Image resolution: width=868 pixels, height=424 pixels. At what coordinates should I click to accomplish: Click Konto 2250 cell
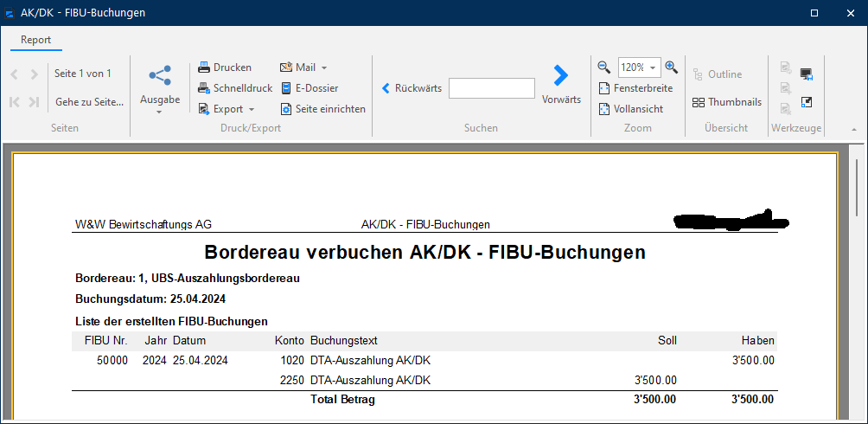point(293,380)
